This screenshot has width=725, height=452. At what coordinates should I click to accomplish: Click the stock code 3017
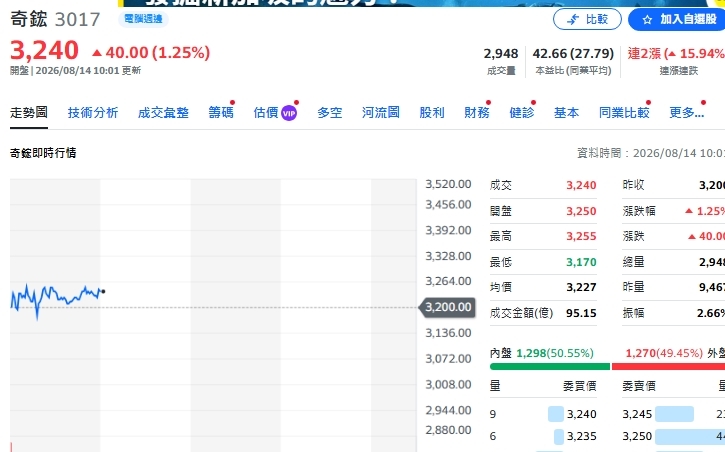[77, 19]
